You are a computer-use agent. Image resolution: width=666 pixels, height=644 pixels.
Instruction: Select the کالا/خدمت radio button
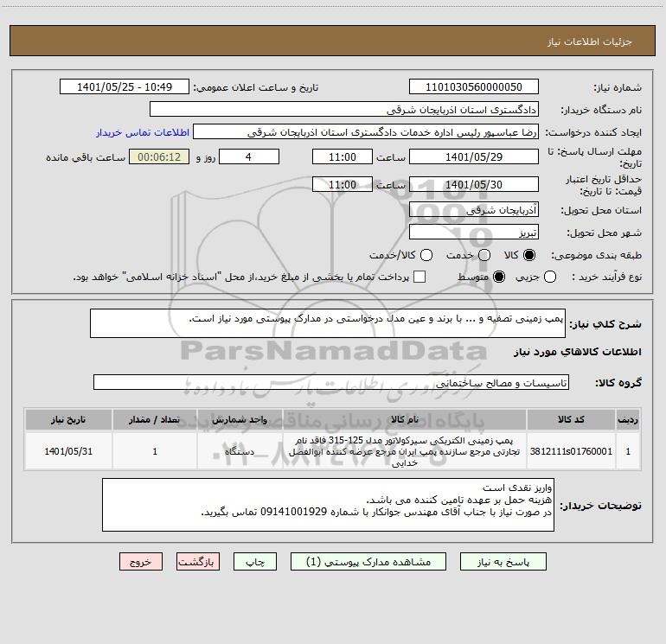pos(426,255)
